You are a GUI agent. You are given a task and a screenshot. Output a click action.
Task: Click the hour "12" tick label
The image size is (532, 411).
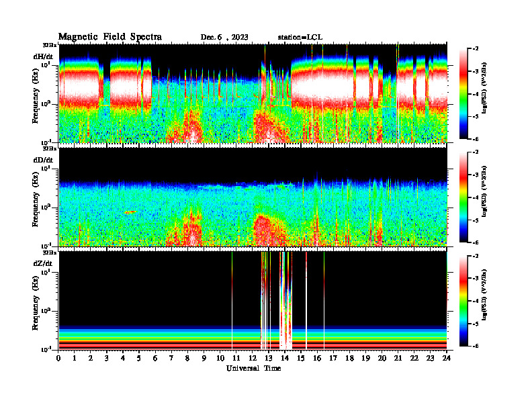click(253, 359)
